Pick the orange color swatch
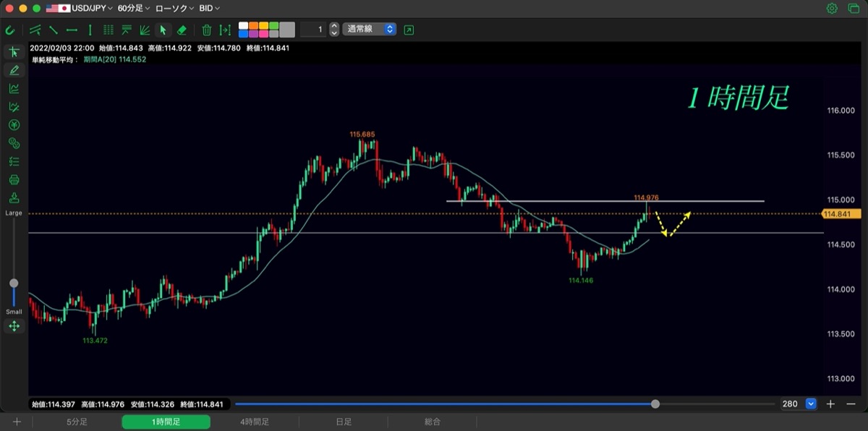868x431 pixels. pyautogui.click(x=253, y=26)
